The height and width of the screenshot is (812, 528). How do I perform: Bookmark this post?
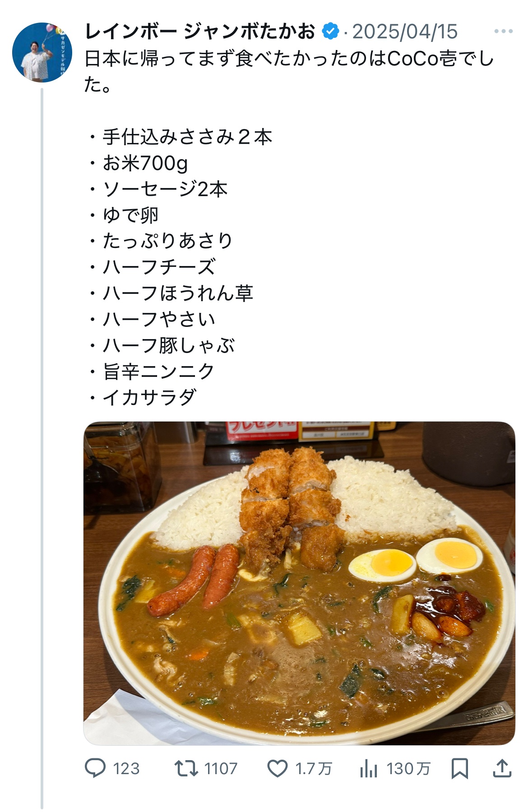pyautogui.click(x=460, y=768)
